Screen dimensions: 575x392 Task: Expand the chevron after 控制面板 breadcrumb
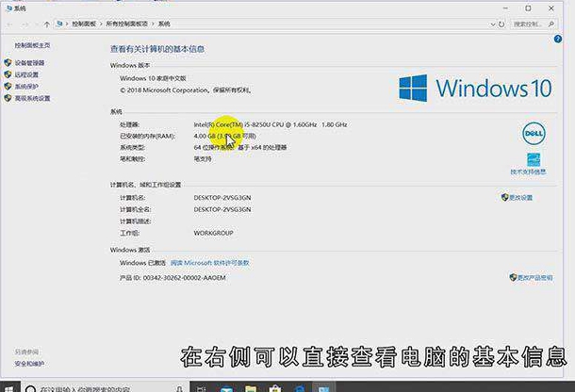coord(101,24)
